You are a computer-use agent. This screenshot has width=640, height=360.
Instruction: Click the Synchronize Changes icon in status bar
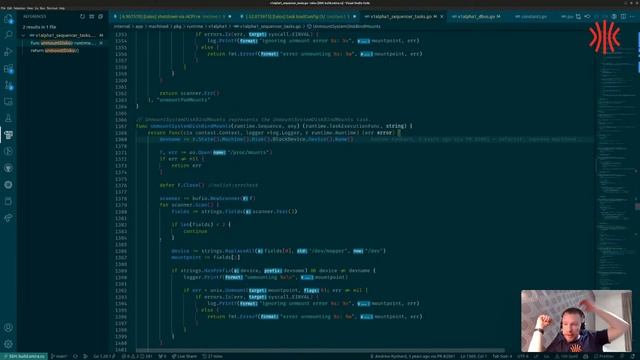[76, 356]
